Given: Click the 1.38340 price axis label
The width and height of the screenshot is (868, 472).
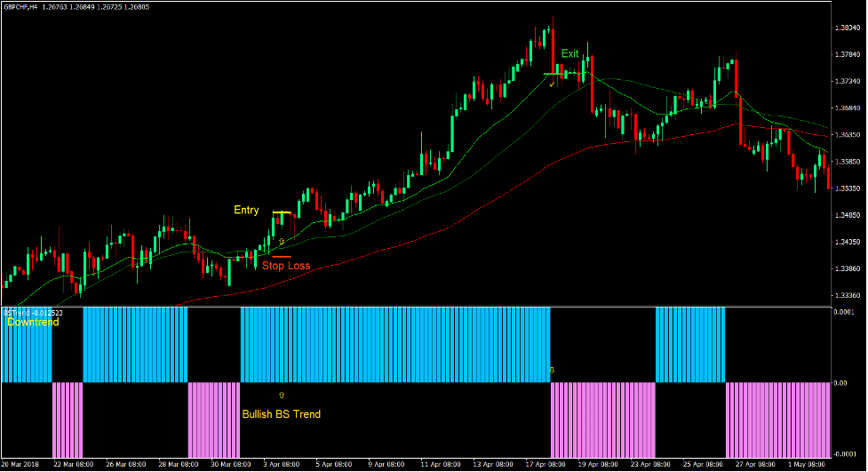Looking at the screenshot, I should point(847,28).
